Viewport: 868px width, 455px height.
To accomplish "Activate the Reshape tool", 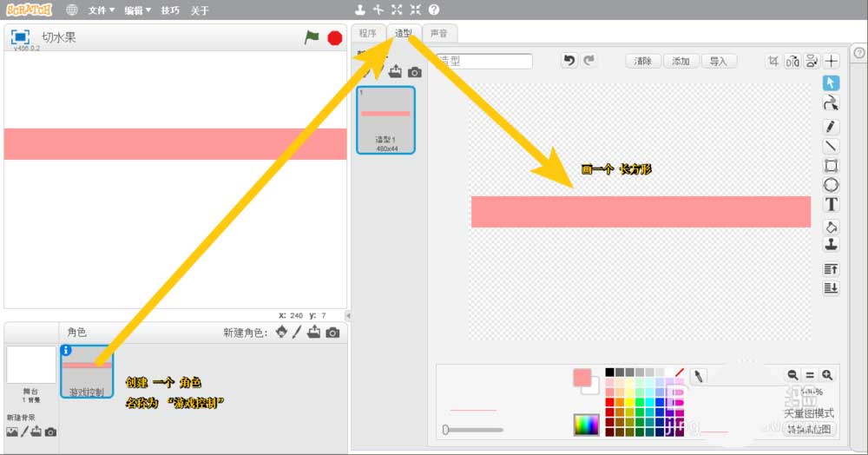I will pyautogui.click(x=831, y=103).
